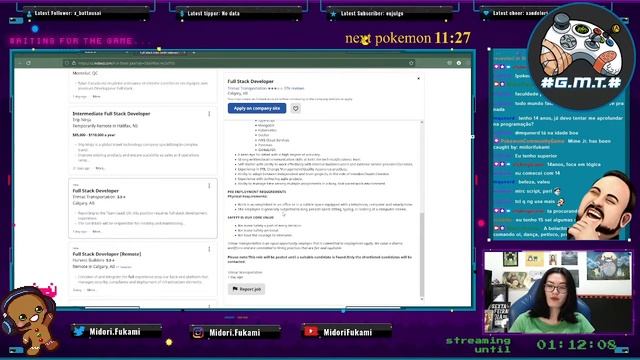
Task: Close the Full Stack Developer detail panel
Action: coord(418,78)
